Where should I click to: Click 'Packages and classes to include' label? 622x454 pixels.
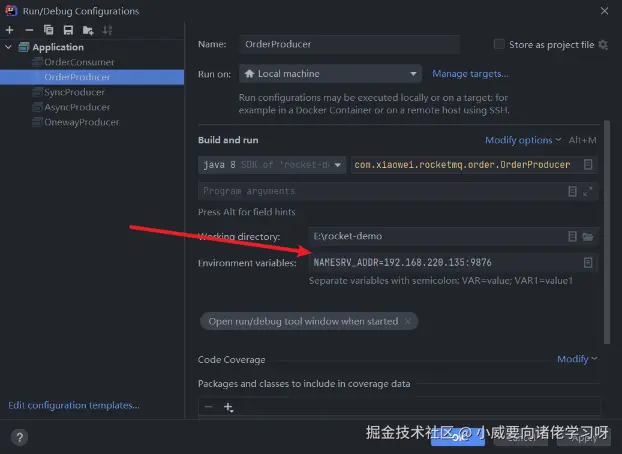click(x=304, y=384)
